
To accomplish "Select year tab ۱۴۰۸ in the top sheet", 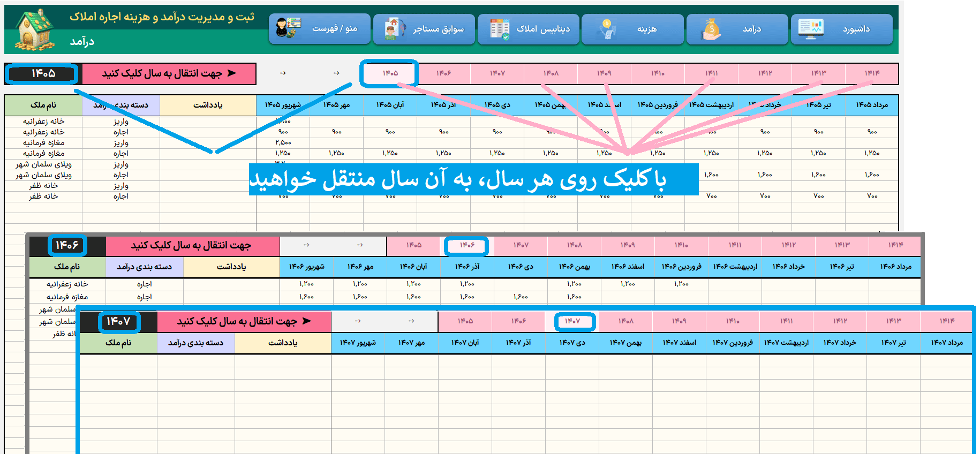I will coord(551,73).
